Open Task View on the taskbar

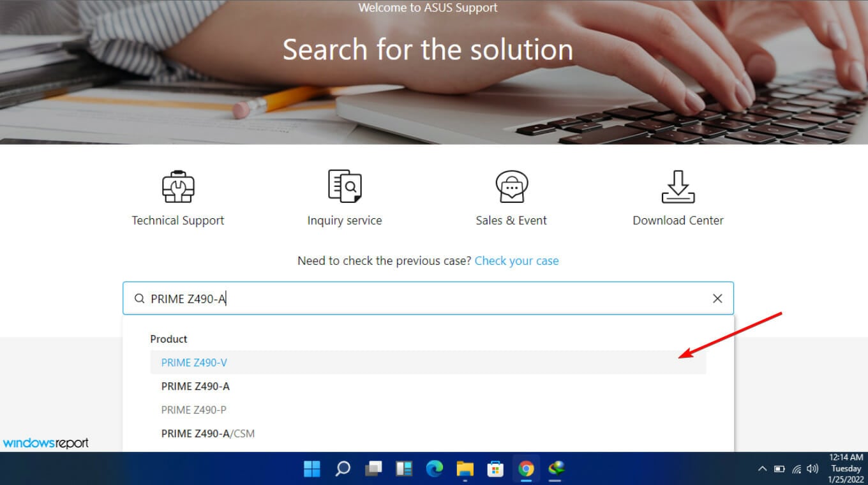click(373, 469)
